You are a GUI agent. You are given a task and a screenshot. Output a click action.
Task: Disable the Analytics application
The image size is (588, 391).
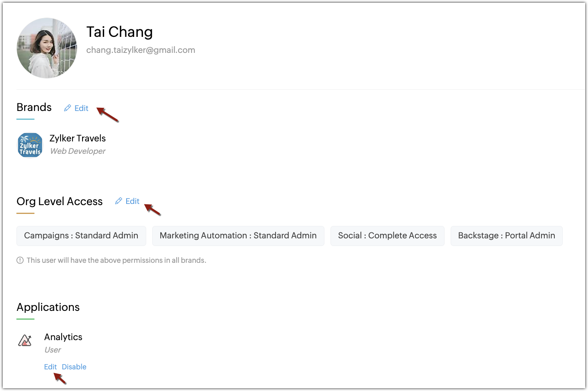click(74, 367)
